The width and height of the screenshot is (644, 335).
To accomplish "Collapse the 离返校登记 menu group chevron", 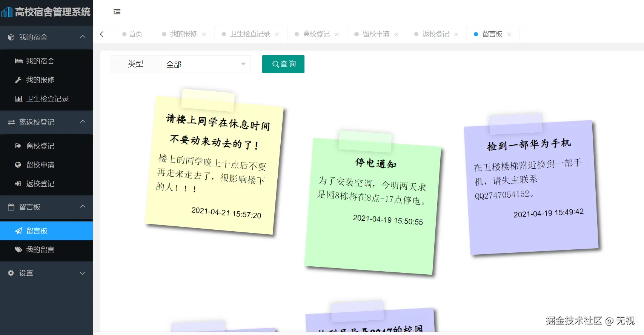I will [x=83, y=121].
